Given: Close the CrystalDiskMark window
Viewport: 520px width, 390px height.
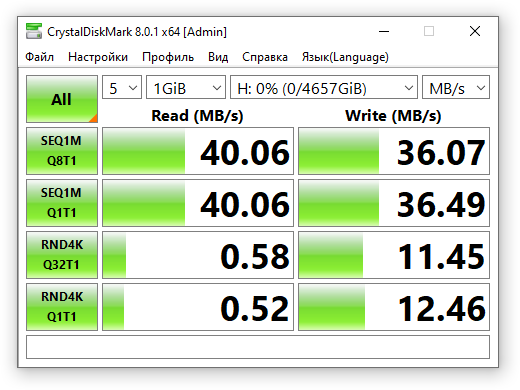Looking at the screenshot, I should click(475, 31).
